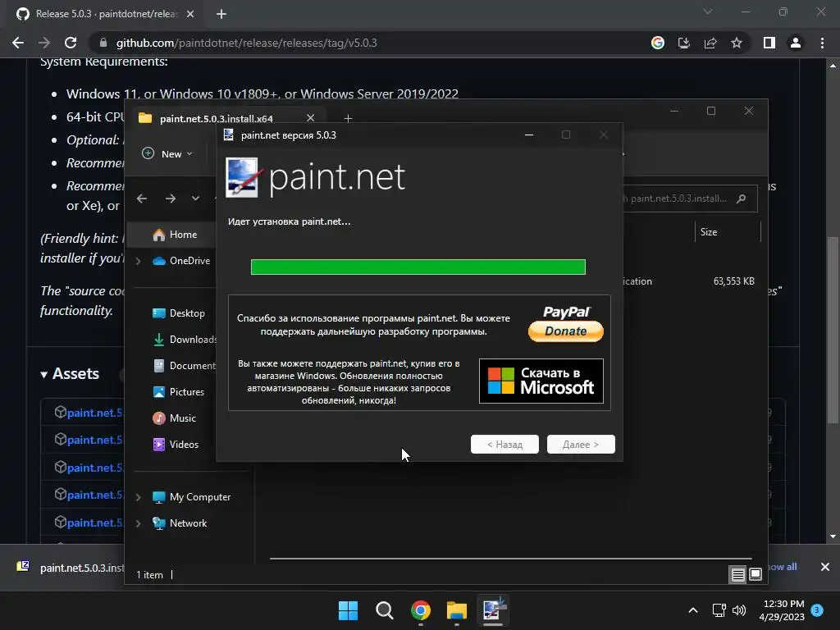Open Chrome from taskbar
This screenshot has height=630, width=840.
pos(421,610)
